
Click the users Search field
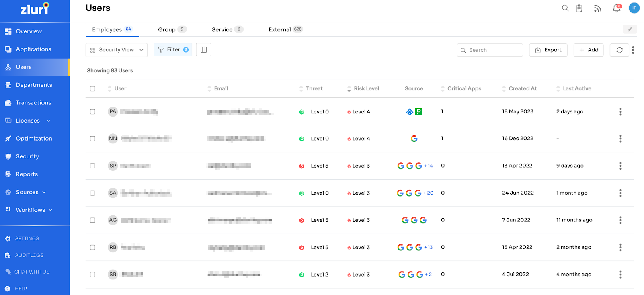click(x=490, y=50)
